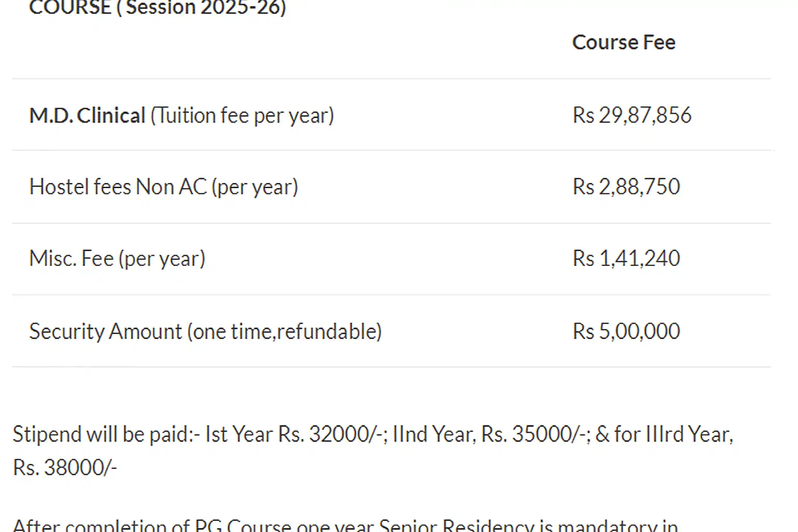Click the Rs 29,87,856 tuition amount
Screen dimensions: 798x532
pos(632,115)
